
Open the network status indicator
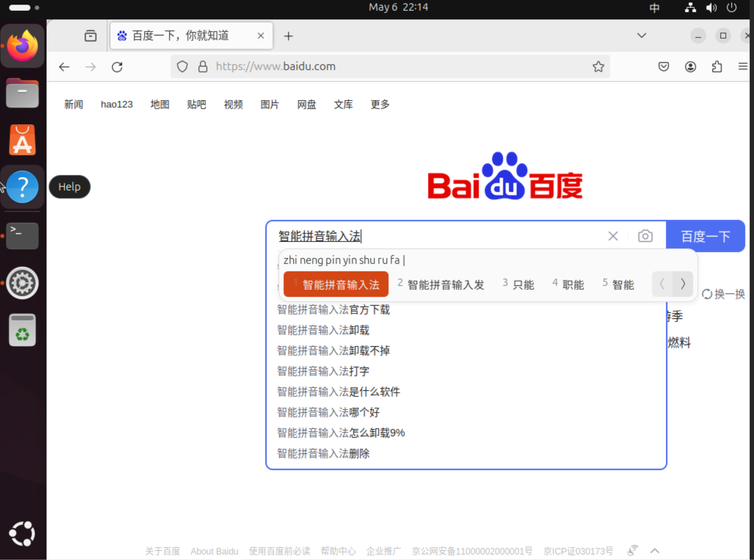(690, 7)
